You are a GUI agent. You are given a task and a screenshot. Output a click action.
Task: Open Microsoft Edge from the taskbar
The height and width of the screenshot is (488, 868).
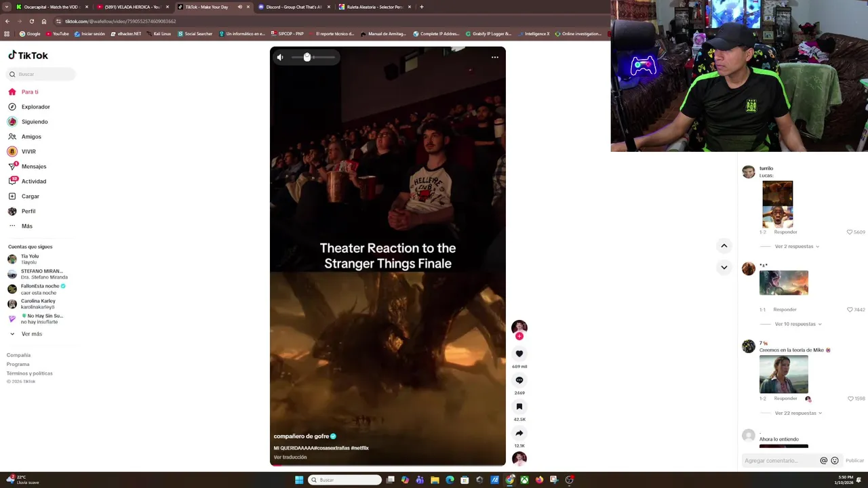click(450, 480)
